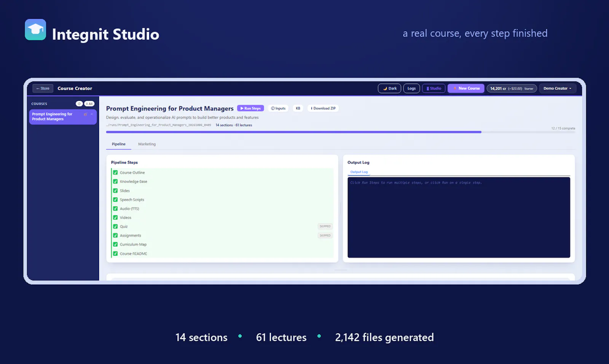The width and height of the screenshot is (609, 364).
Task: Toggle the Audio (TTS) checkbox
Action: (115, 208)
